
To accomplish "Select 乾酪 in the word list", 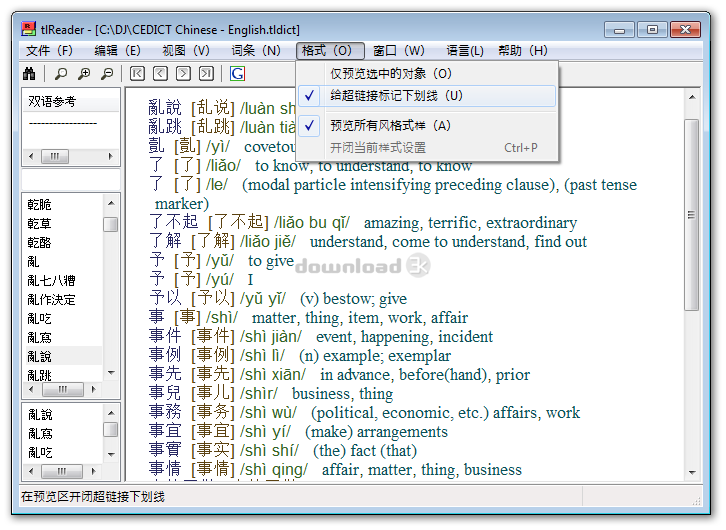I will [x=39, y=243].
